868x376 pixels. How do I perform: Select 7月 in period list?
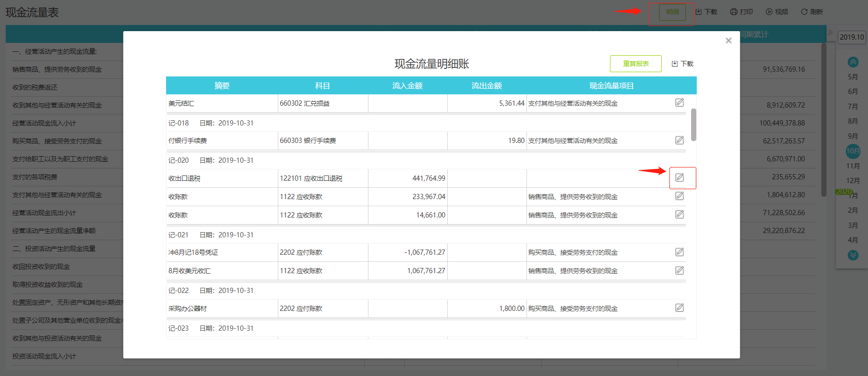(853, 107)
